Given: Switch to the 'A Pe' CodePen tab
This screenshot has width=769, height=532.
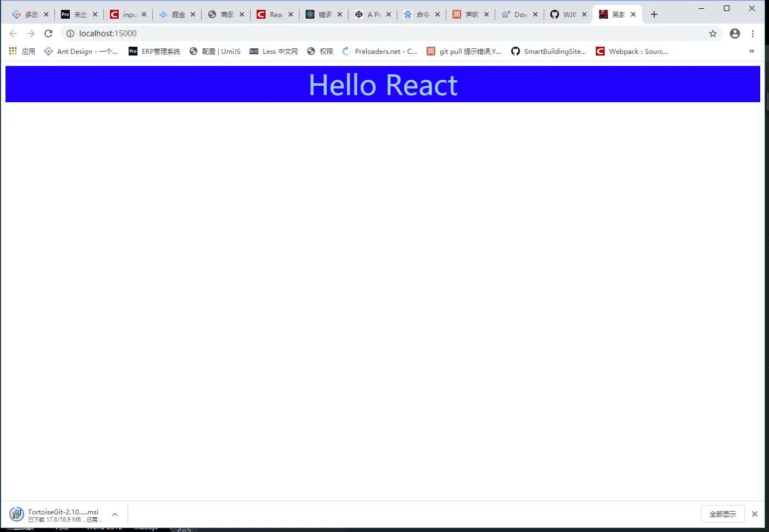Looking at the screenshot, I should [373, 15].
